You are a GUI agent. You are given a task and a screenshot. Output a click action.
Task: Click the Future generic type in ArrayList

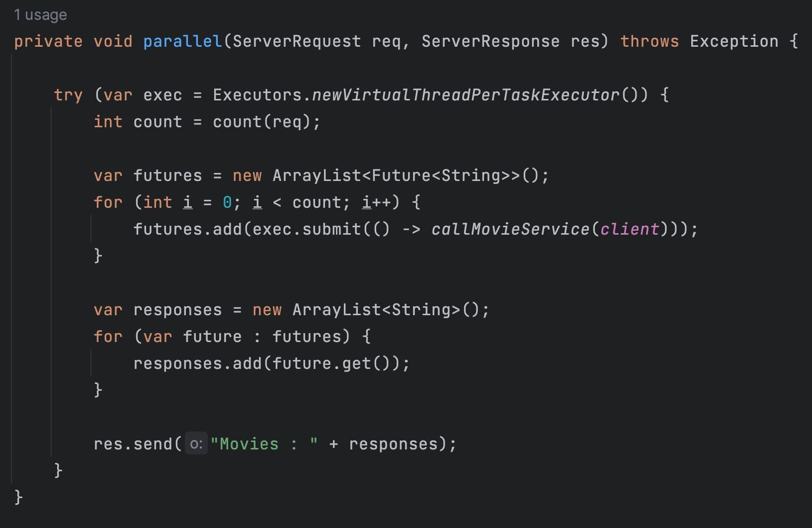401,176
